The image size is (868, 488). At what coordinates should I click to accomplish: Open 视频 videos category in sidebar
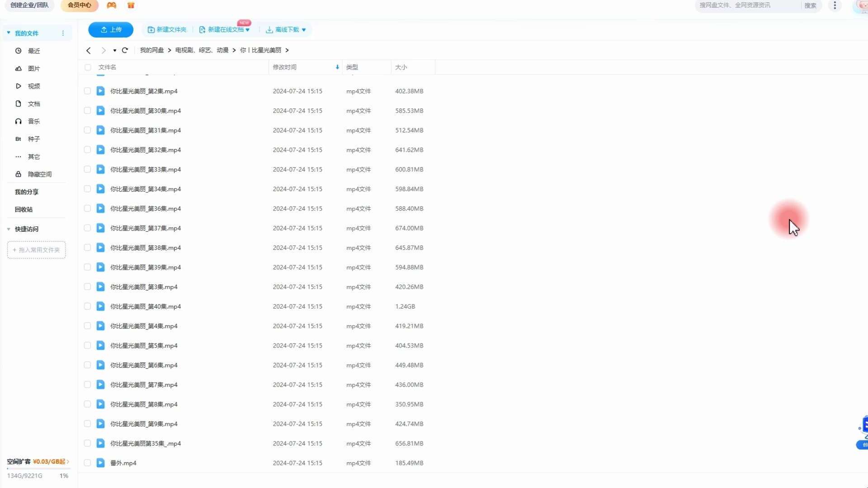coord(34,86)
